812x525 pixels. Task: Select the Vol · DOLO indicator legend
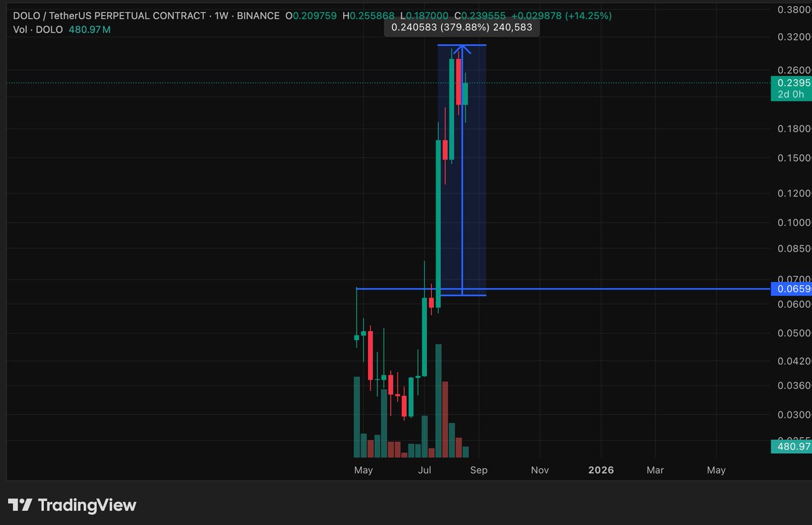(38, 29)
